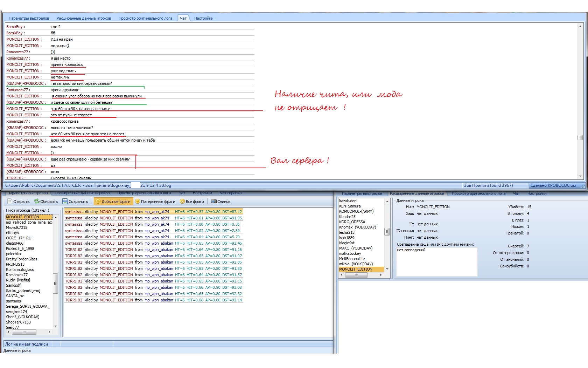Click up arrow of bottom-right player list scrollbar

tap(387, 202)
